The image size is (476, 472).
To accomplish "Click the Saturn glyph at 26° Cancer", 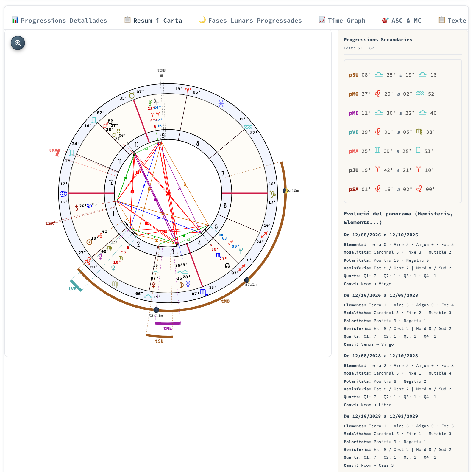I will point(77,207).
